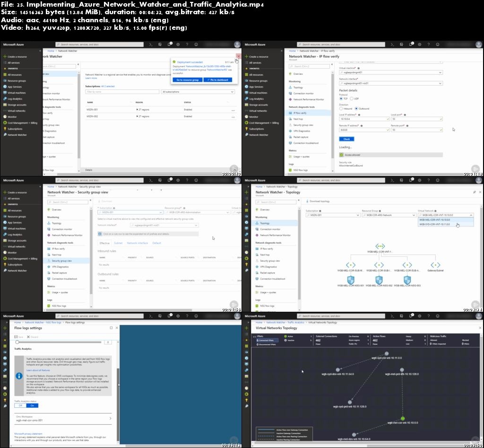Click the Virtual machine info icon in IP flow verify
The image size is (484, 448).
(358, 68)
